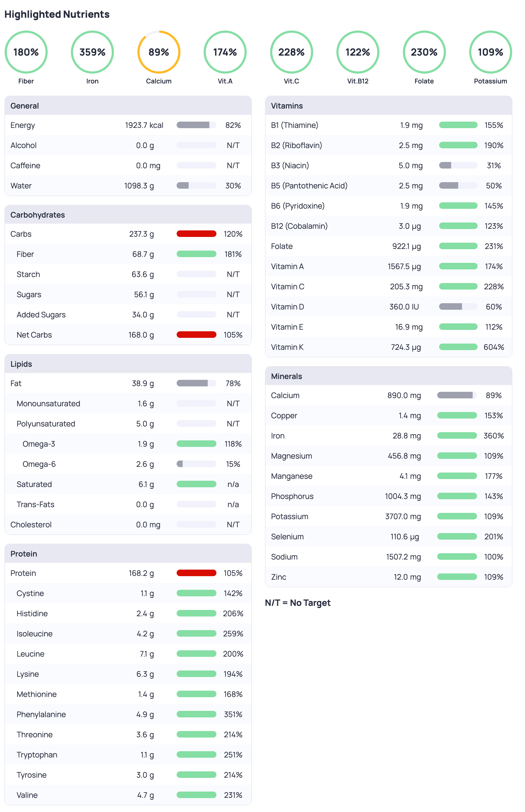Click the Omega-3 nutrient label

click(38, 444)
